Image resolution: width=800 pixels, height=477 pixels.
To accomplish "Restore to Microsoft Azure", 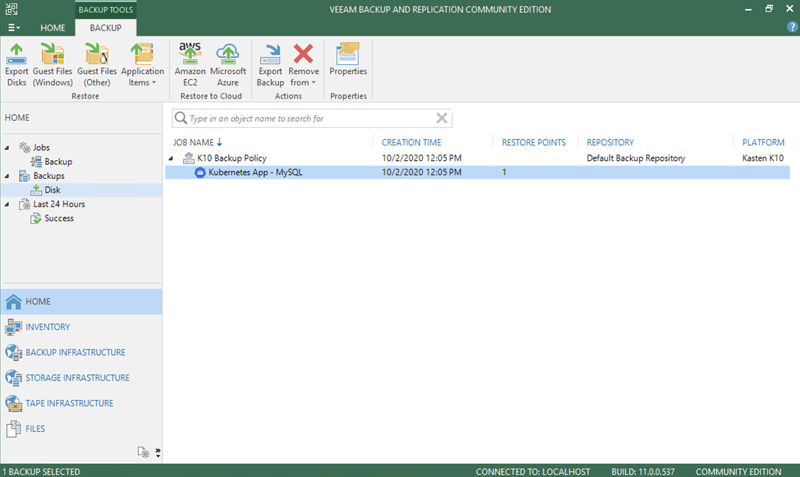I will (x=228, y=65).
